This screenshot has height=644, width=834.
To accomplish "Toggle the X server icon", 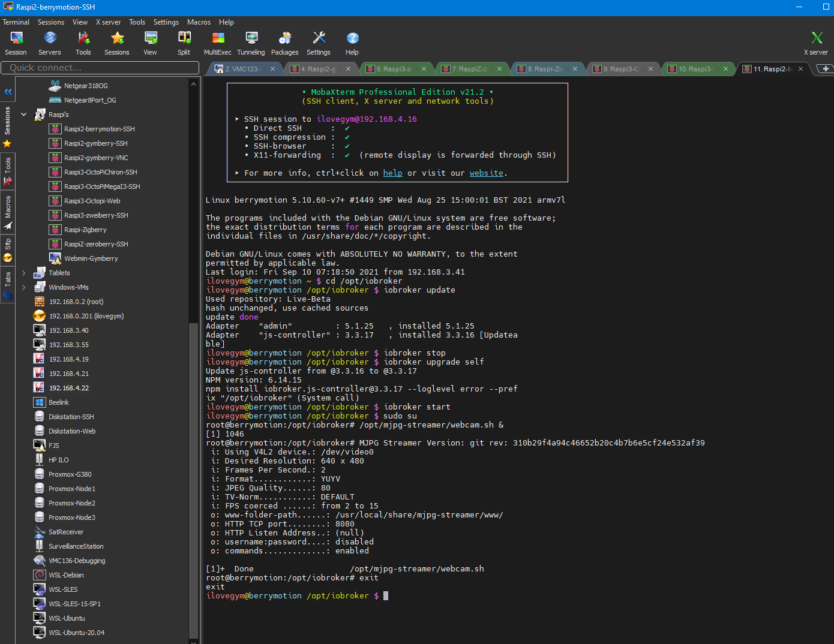I will pos(816,43).
